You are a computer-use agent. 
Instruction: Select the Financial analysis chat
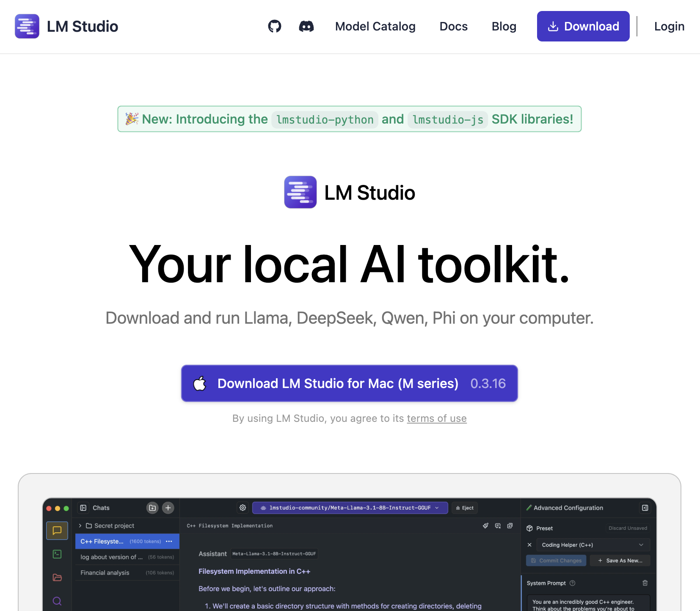tap(127, 573)
